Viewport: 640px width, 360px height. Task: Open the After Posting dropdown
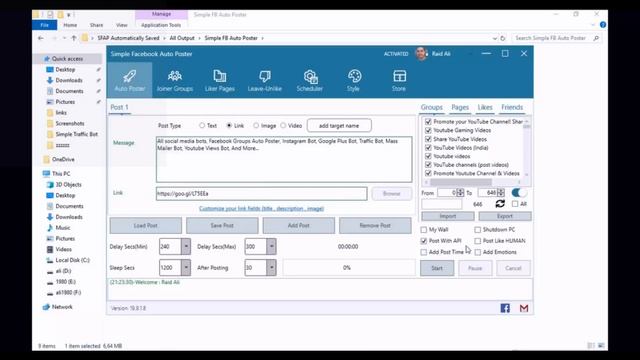271,268
